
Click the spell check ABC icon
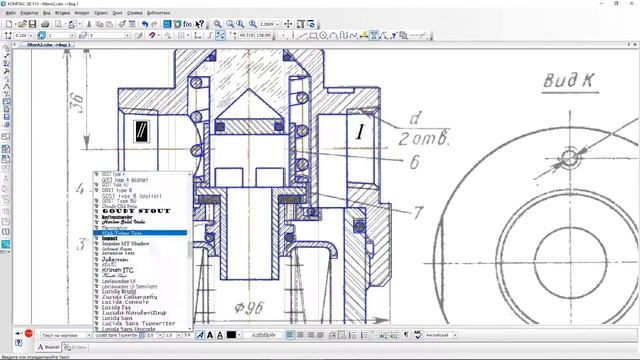tap(418, 335)
